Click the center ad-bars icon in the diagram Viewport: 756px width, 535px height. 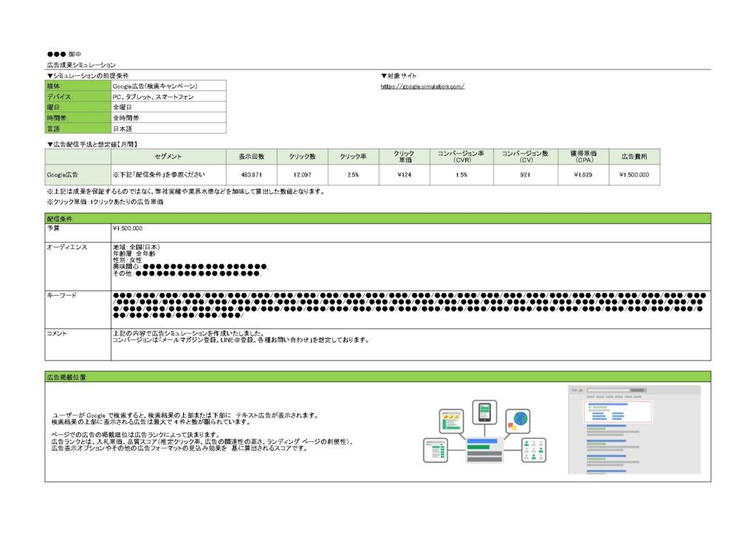pyautogui.click(x=484, y=449)
